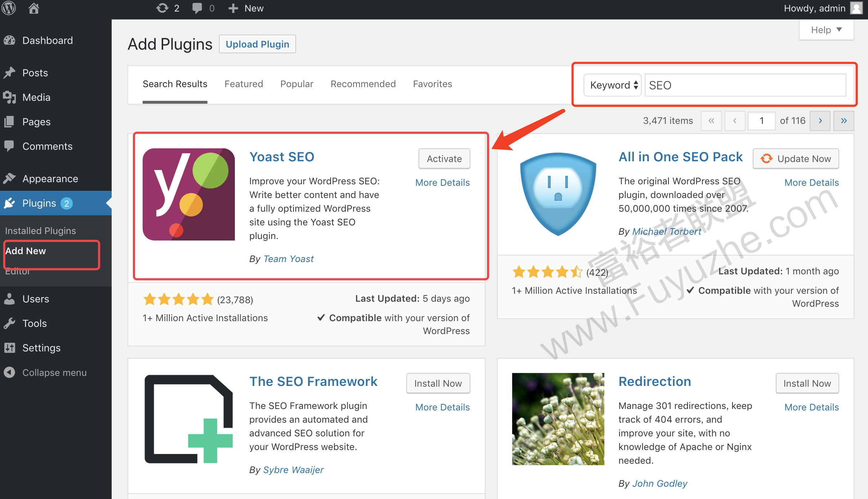Image resolution: width=868 pixels, height=499 pixels.
Task: Switch to the Featured tab
Action: pos(244,84)
